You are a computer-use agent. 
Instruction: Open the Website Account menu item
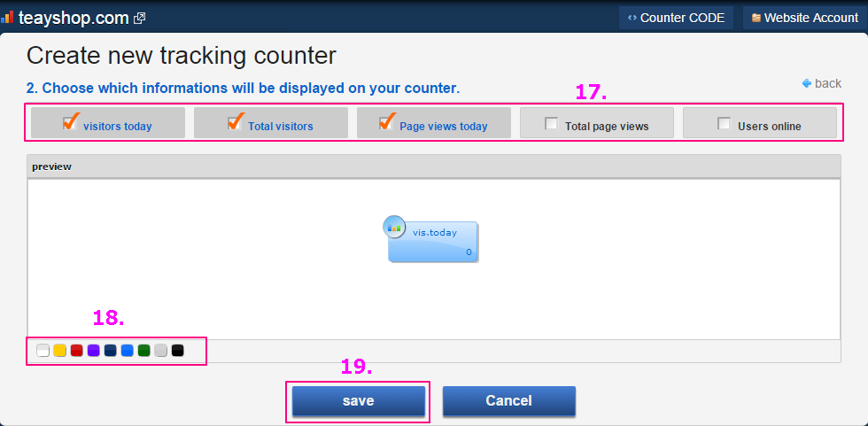pos(804,18)
